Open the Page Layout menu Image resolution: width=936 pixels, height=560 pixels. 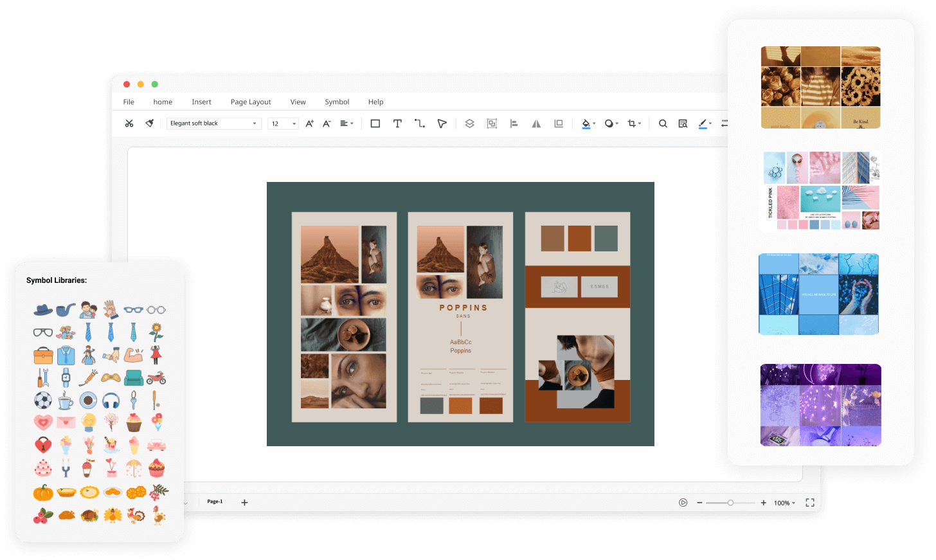(251, 102)
